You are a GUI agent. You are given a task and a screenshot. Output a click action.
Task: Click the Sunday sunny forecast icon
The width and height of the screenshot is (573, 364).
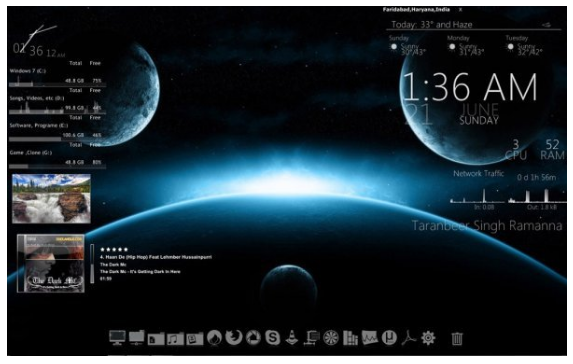394,47
